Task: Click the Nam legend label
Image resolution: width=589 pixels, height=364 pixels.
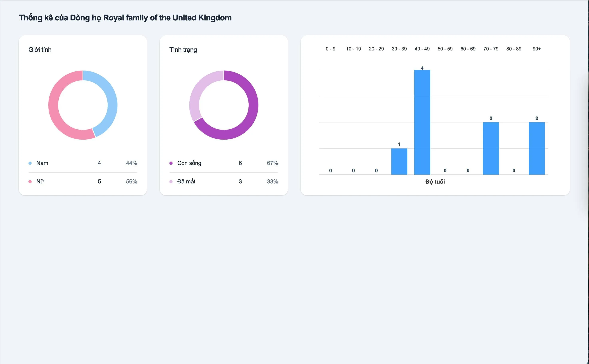Action: (42, 163)
